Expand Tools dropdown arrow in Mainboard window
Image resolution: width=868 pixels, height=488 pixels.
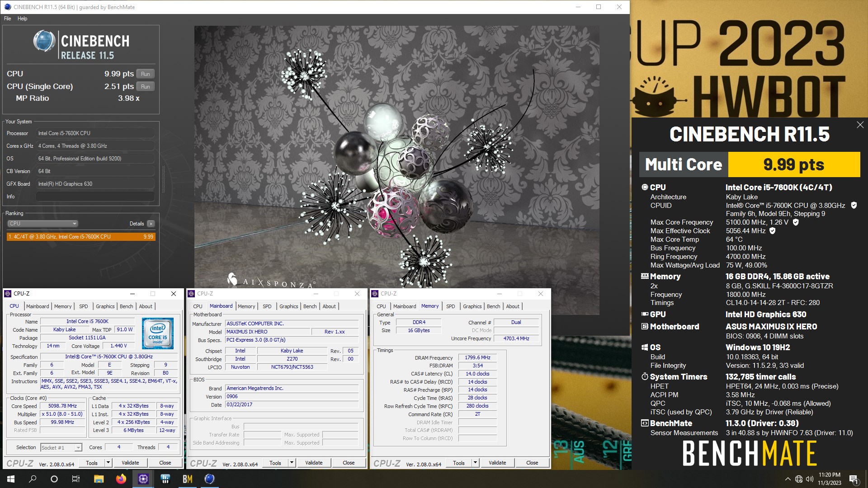click(x=292, y=463)
